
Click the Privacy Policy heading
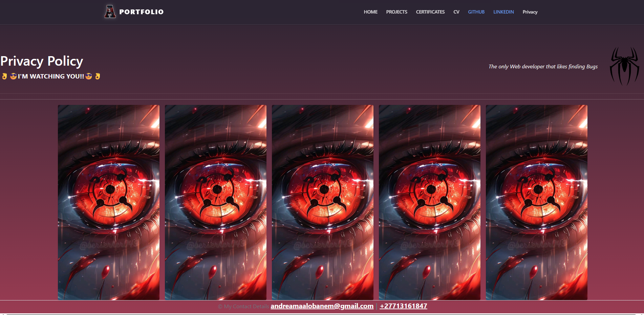[42, 61]
